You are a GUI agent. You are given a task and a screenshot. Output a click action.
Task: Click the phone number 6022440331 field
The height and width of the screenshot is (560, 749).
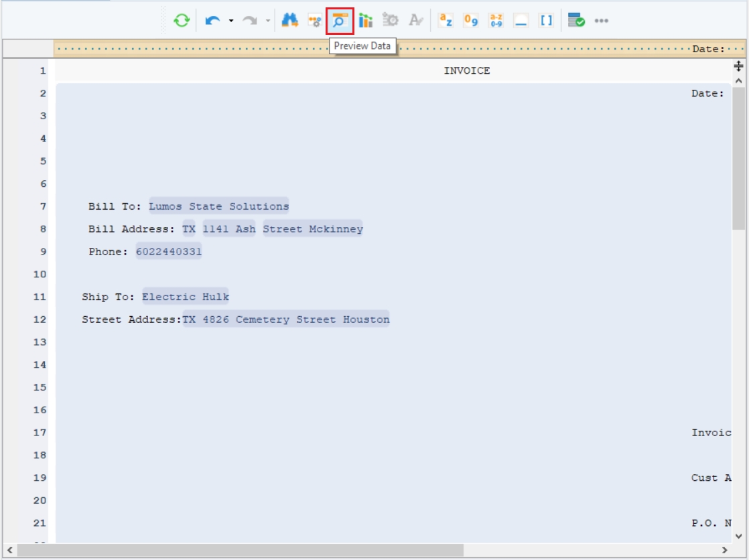(x=169, y=251)
